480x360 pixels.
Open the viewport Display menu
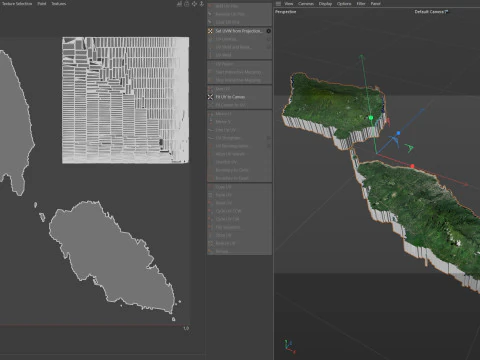(x=325, y=4)
